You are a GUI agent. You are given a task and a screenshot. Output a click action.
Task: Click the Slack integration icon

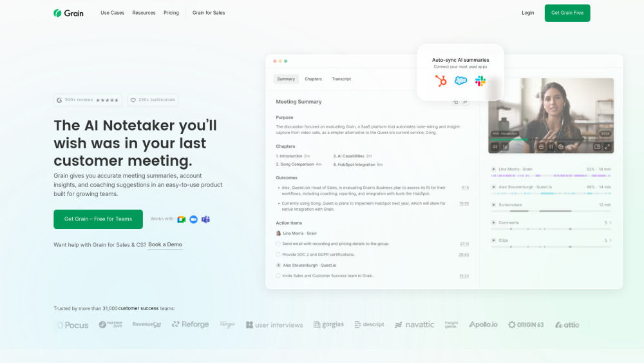[x=480, y=81]
